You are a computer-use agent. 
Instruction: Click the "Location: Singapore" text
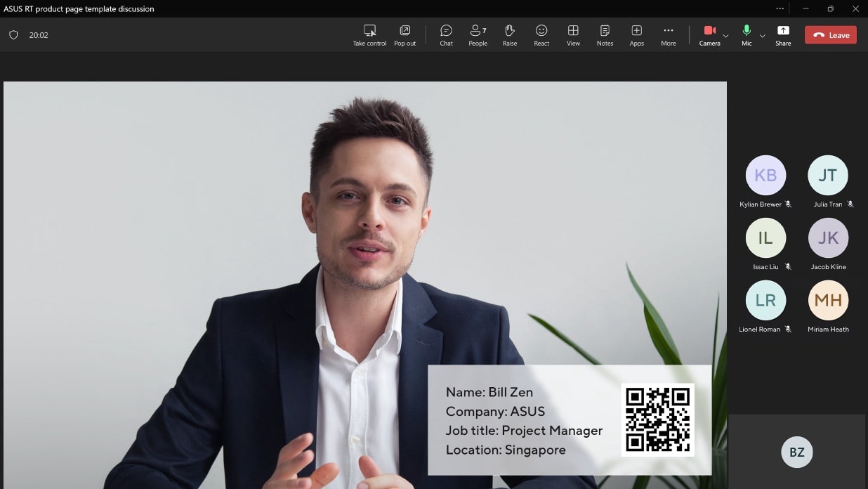(x=506, y=450)
